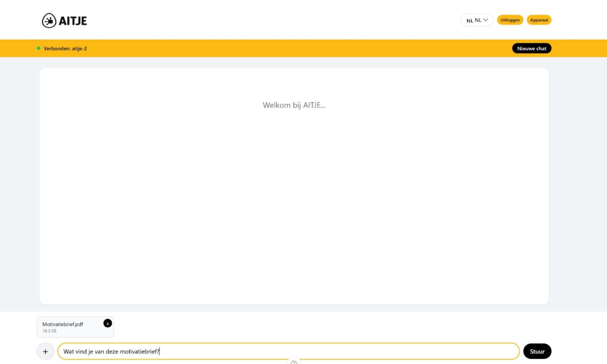The height and width of the screenshot is (364, 607).
Task: Open the NL language dropdown
Action: tap(477, 20)
